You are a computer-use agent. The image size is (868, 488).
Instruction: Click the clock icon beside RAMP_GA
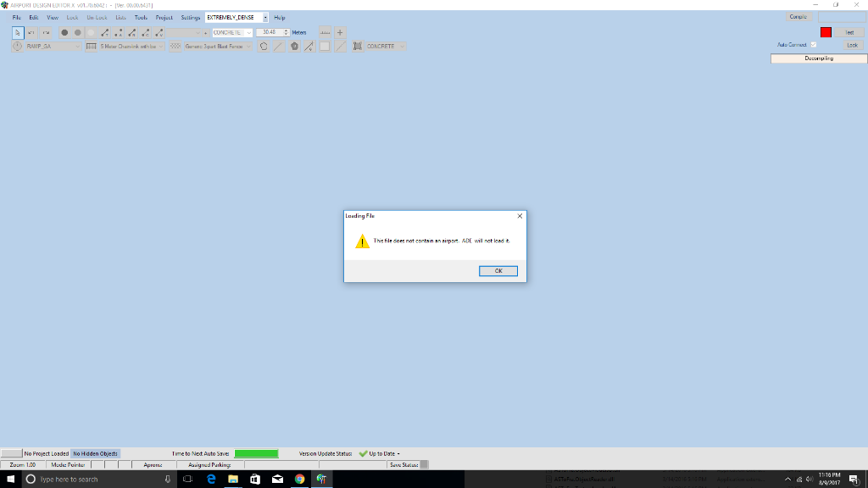(17, 46)
